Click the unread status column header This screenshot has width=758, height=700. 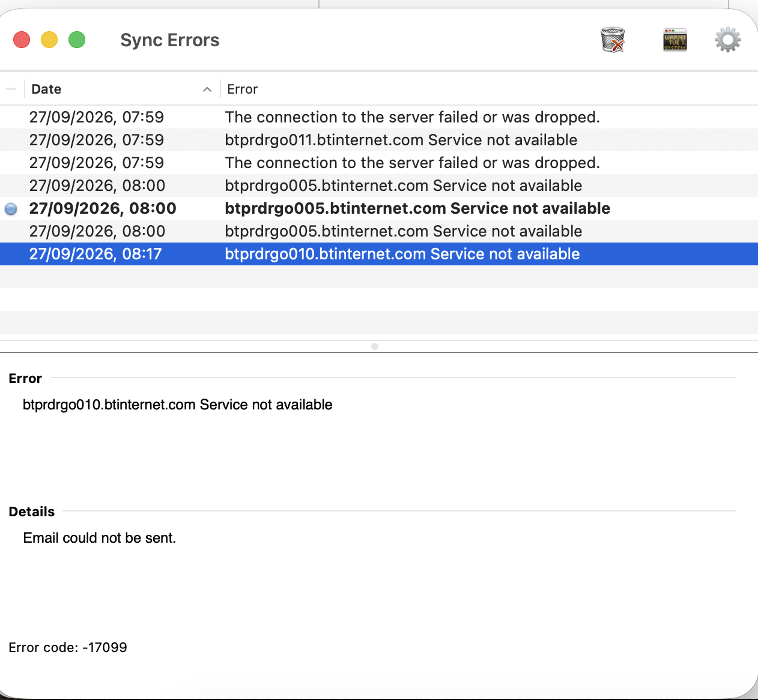[x=11, y=89]
